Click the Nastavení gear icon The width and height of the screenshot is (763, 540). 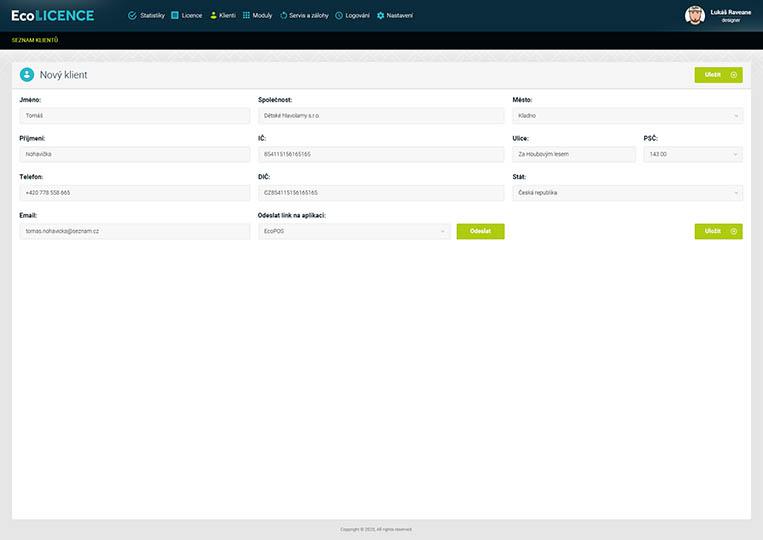pos(380,16)
